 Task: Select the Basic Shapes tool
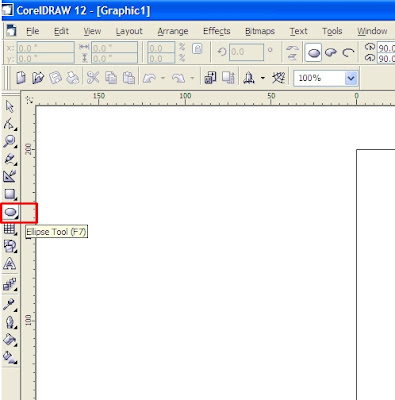pos(10,246)
